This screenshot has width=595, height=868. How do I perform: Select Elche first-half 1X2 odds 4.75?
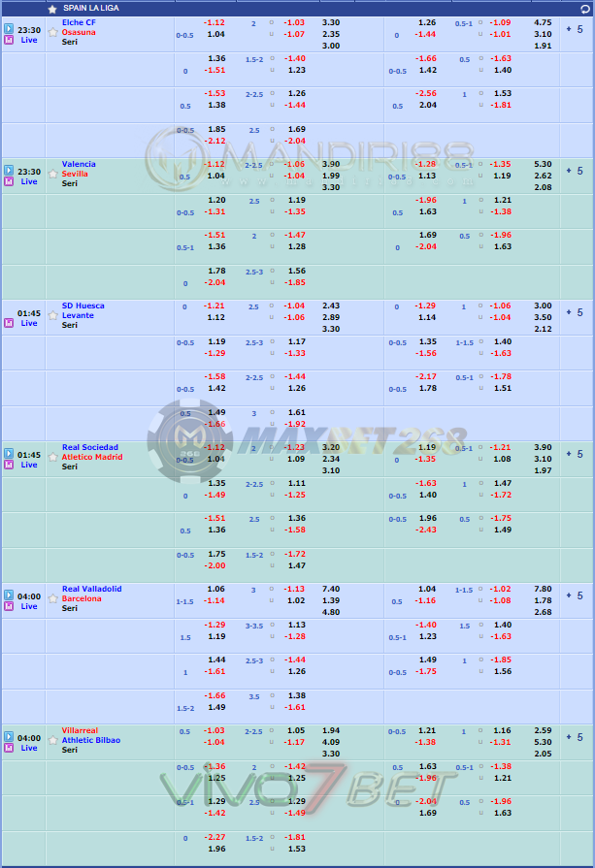pyautogui.click(x=543, y=22)
